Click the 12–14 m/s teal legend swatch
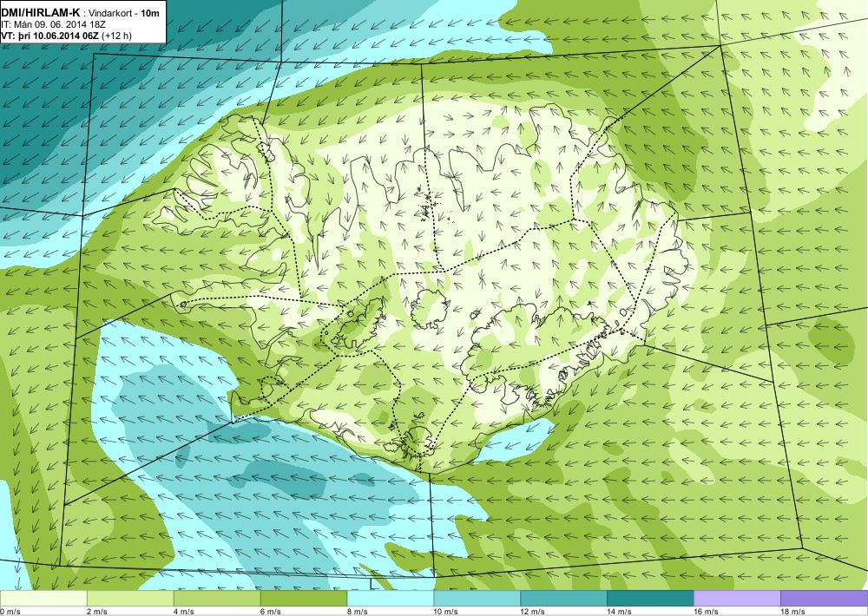The image size is (868, 616). pyautogui.click(x=563, y=599)
